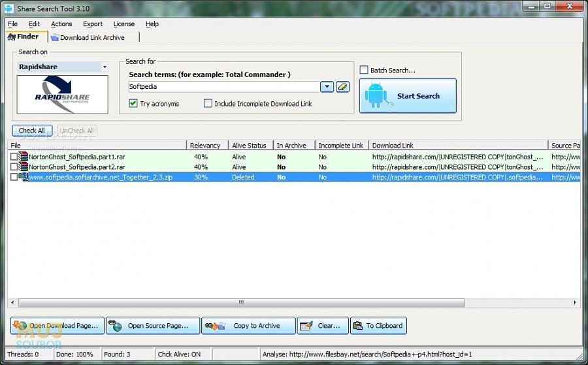Click the Check All button

pyautogui.click(x=32, y=131)
